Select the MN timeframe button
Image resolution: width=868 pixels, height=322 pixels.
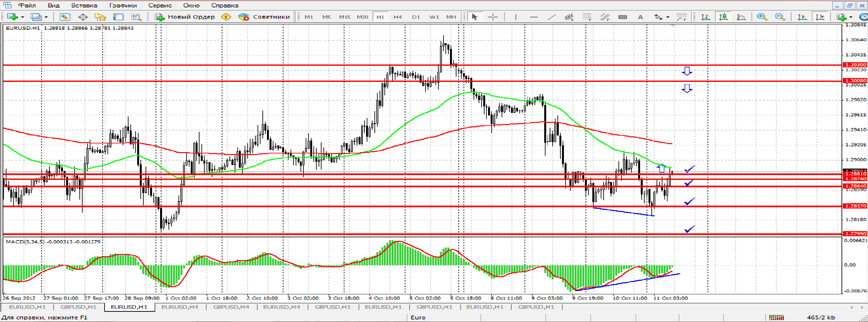451,17
